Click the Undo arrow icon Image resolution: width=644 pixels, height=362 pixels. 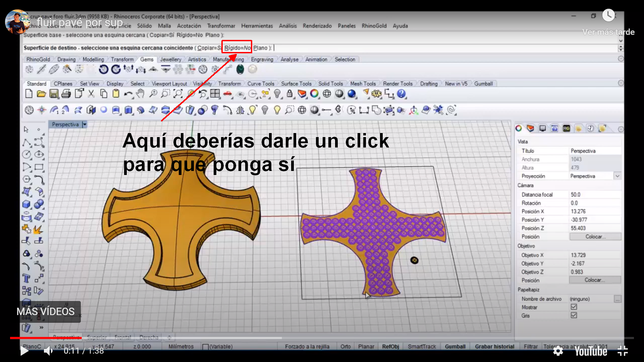(x=128, y=94)
